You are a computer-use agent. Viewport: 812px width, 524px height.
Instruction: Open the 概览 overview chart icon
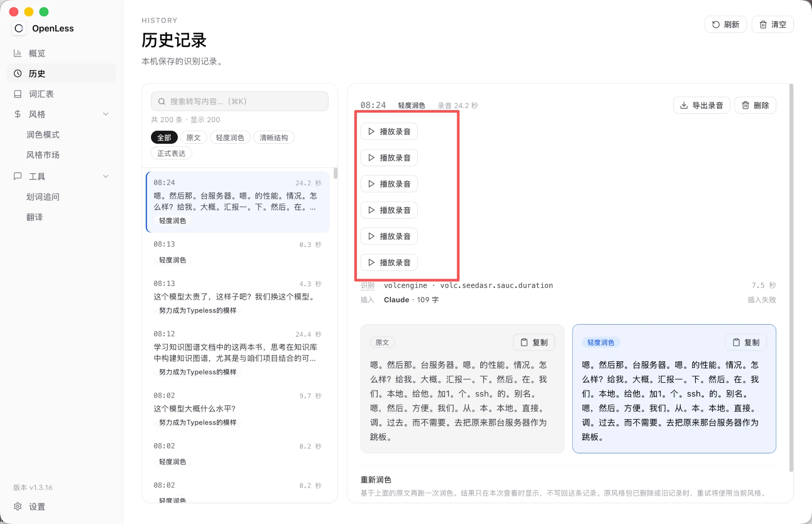(x=17, y=53)
